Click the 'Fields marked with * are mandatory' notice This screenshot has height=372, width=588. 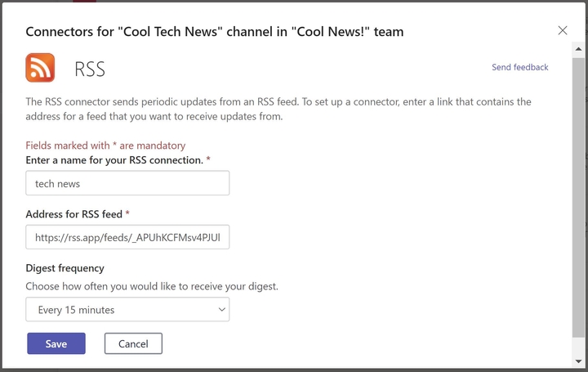[x=105, y=146]
